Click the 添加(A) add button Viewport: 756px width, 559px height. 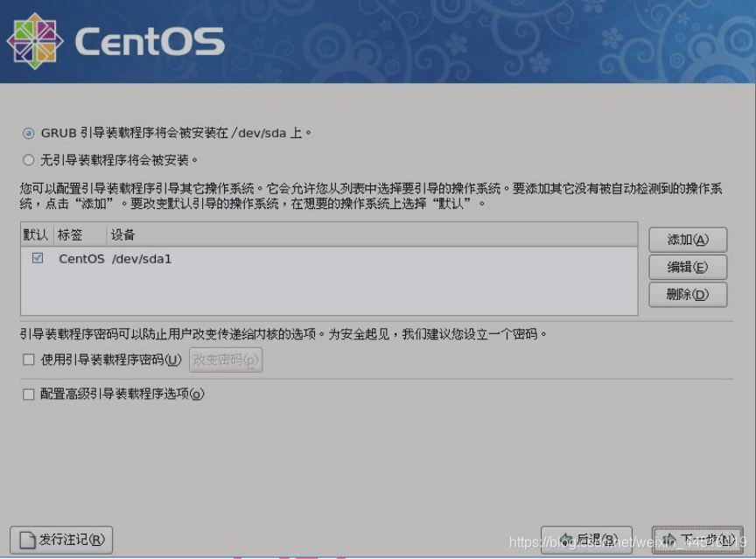tap(688, 240)
